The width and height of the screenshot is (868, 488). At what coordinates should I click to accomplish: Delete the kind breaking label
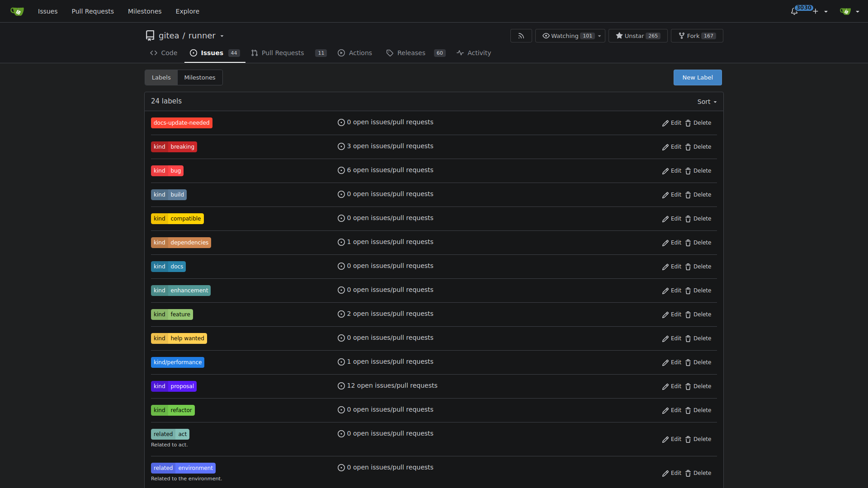click(698, 147)
